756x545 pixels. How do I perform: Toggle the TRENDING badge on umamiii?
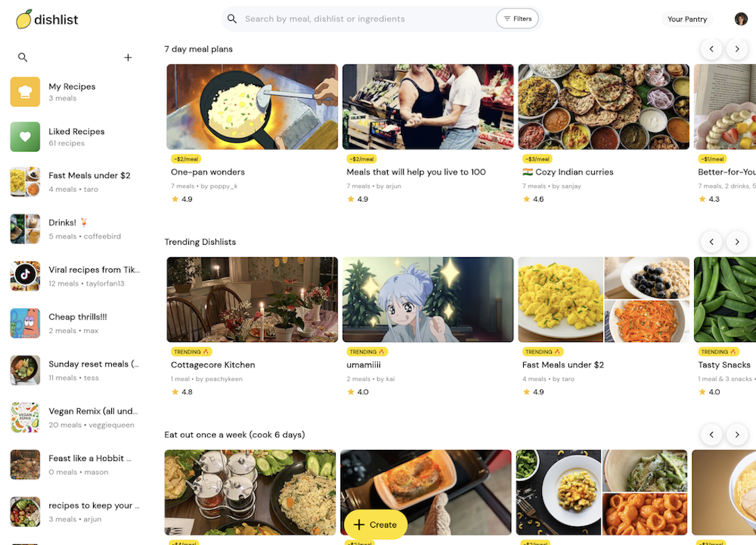pyautogui.click(x=366, y=352)
